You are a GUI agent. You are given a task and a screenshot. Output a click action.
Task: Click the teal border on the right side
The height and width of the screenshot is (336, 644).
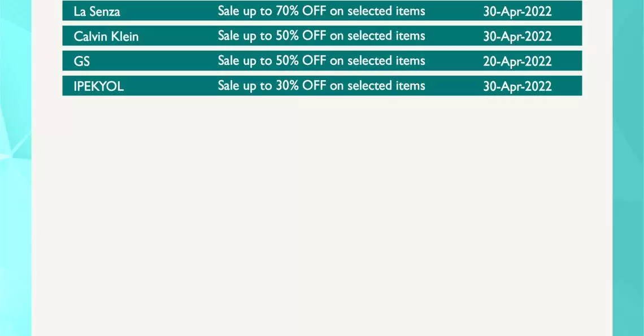tap(628, 168)
